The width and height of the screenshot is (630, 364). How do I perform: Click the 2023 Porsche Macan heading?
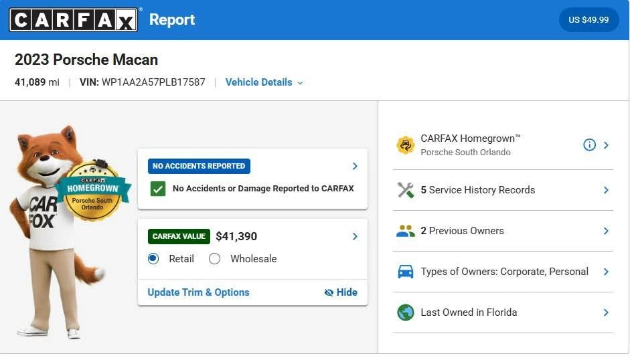(x=86, y=60)
